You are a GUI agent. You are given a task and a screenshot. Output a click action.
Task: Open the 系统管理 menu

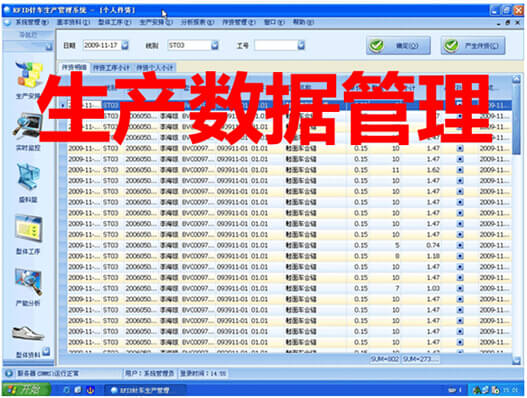pyautogui.click(x=32, y=23)
